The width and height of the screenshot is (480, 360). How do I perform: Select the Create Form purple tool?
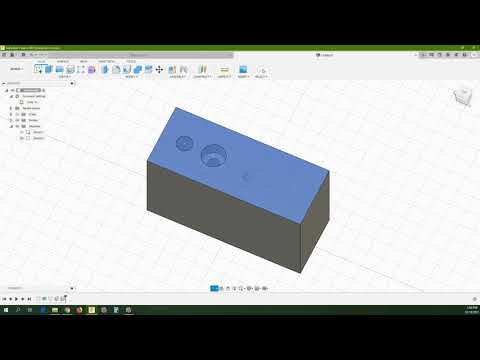[92, 69]
